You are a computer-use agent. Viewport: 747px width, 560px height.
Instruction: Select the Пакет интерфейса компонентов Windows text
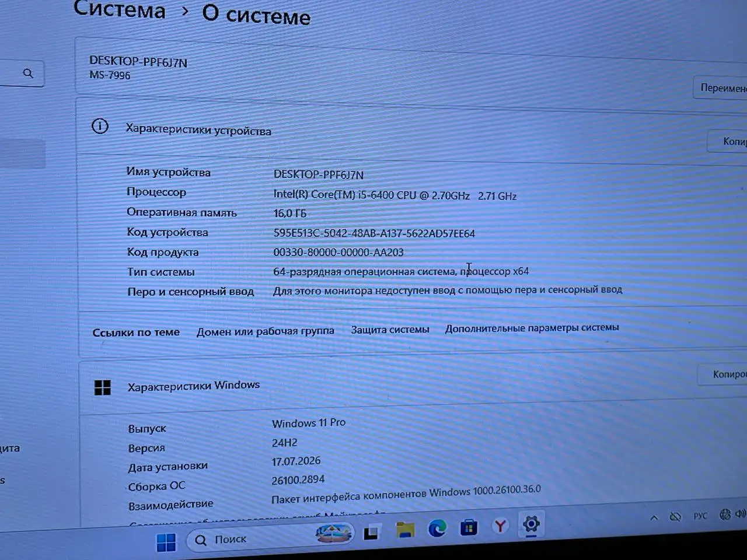(406, 494)
